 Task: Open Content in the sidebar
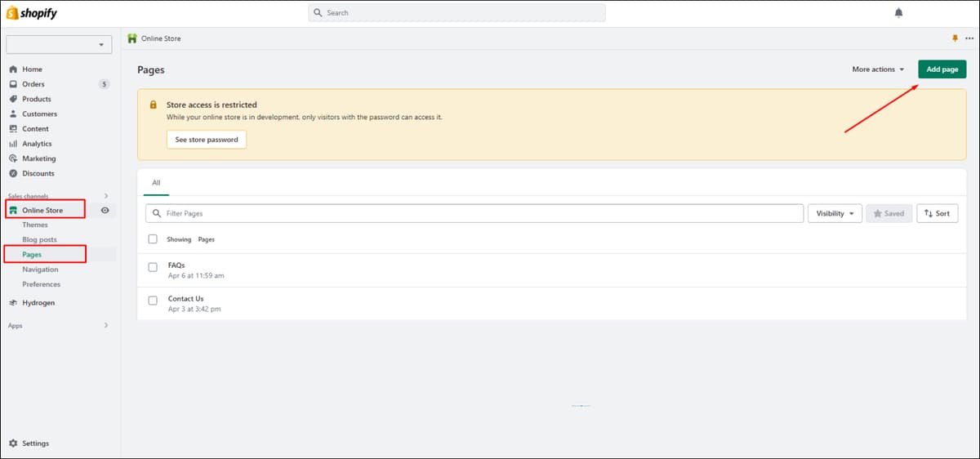(x=35, y=129)
